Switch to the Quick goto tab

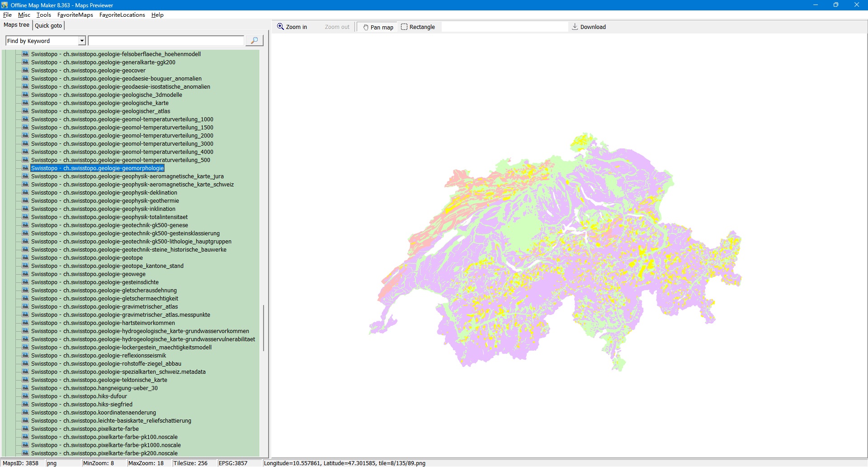tap(48, 25)
